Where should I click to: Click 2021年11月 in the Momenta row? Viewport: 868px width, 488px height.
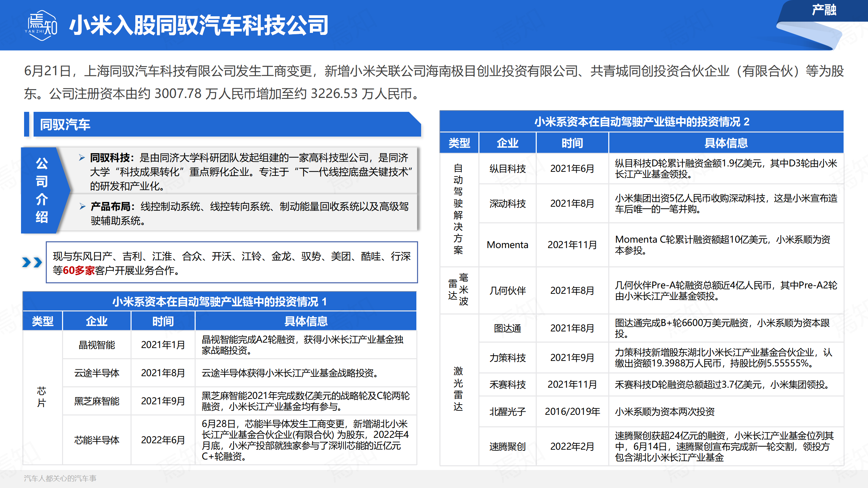572,245
